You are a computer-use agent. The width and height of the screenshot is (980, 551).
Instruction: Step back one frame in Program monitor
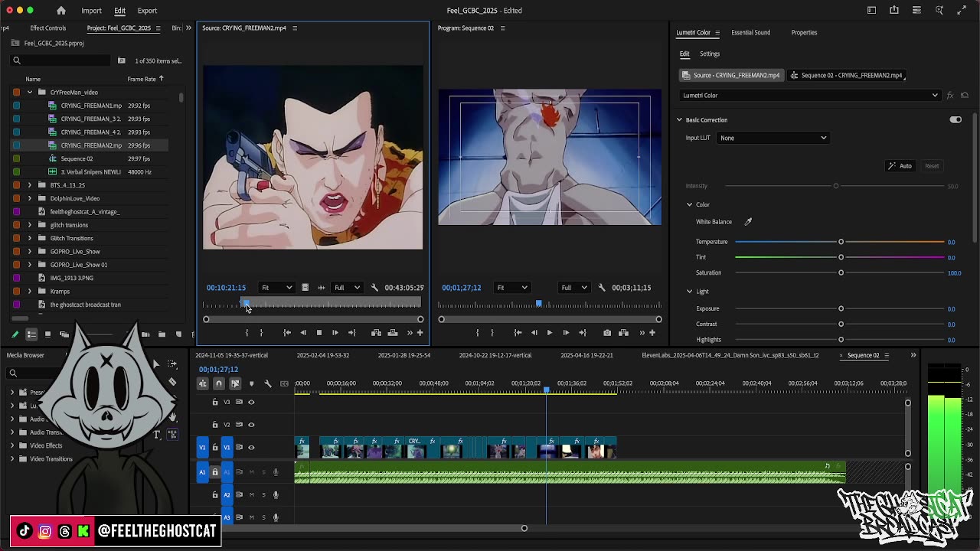pos(534,333)
